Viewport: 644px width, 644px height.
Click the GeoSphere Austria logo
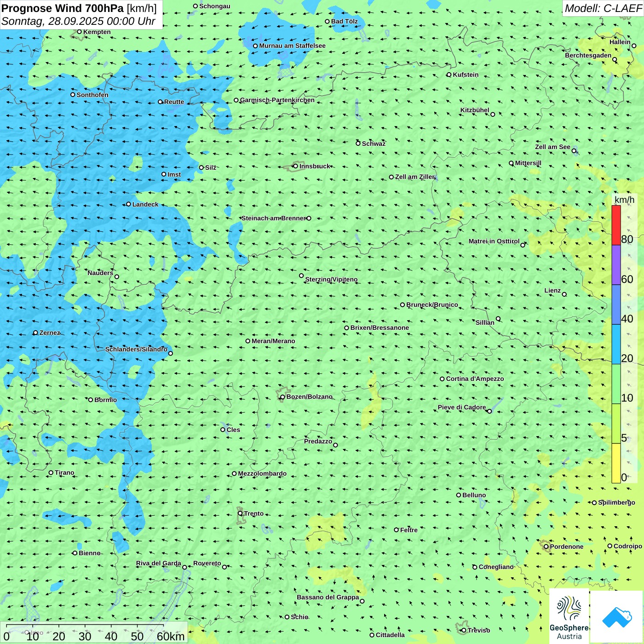pos(569,616)
